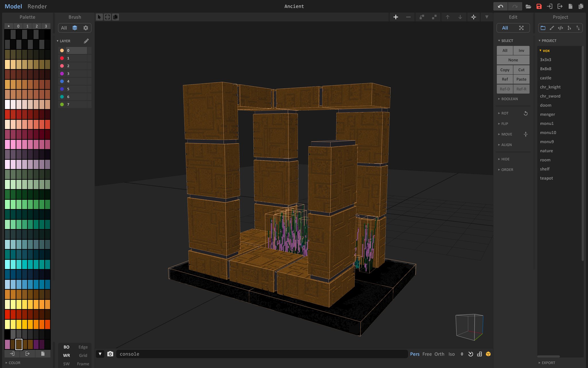Click the center model crosshair icon in toolbar
Screen dimensions: 588x368
(473, 17)
